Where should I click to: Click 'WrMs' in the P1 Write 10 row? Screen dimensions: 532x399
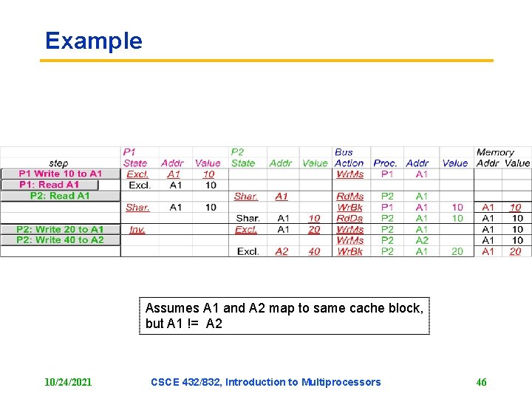[x=349, y=174]
